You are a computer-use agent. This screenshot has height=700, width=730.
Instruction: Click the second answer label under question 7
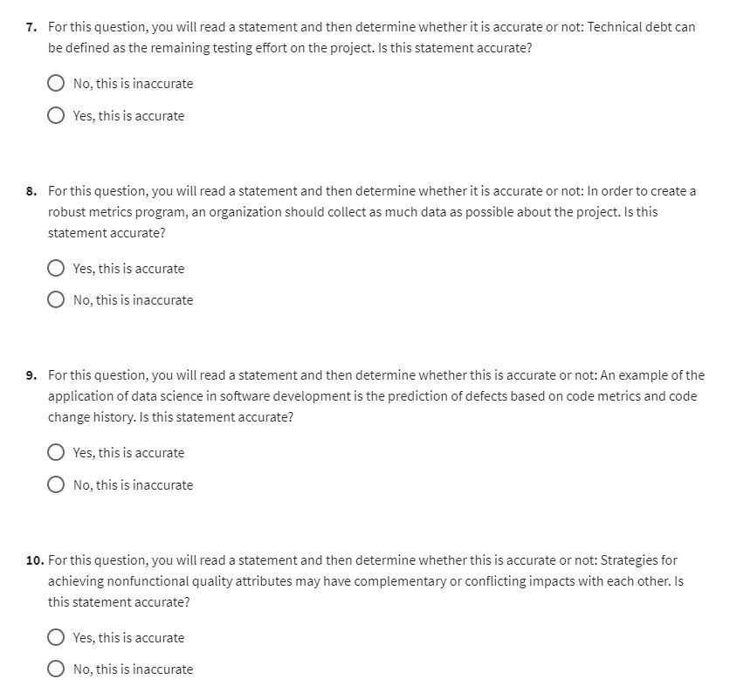tap(125, 115)
